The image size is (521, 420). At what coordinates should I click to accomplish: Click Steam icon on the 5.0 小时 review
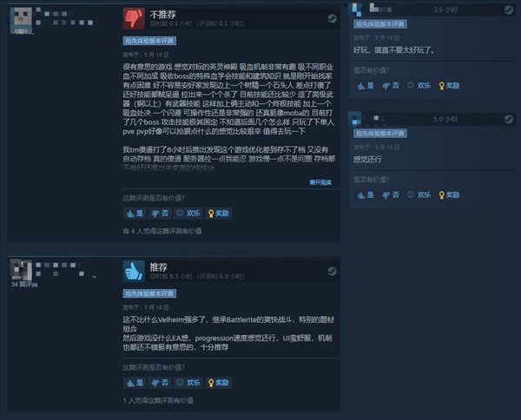508,119
